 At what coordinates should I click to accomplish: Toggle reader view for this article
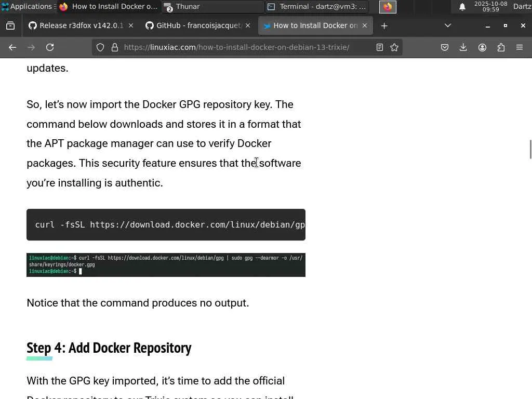pos(380,47)
